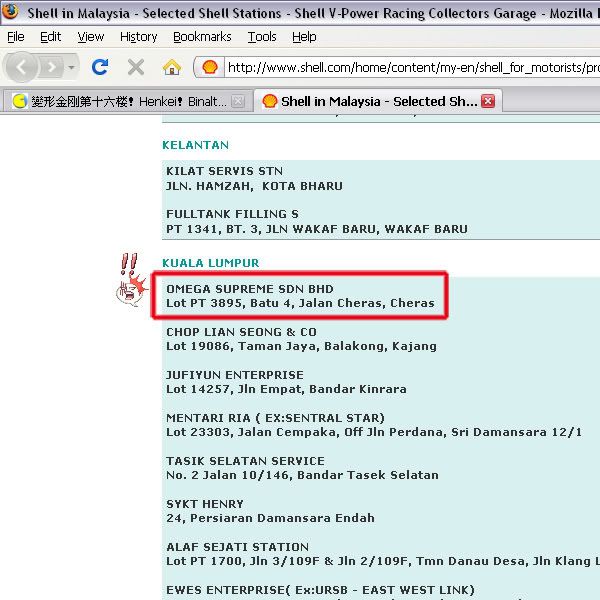This screenshot has height=600, width=600.
Task: Click the PT 1341 WAKAF BARU address
Action: (x=317, y=229)
